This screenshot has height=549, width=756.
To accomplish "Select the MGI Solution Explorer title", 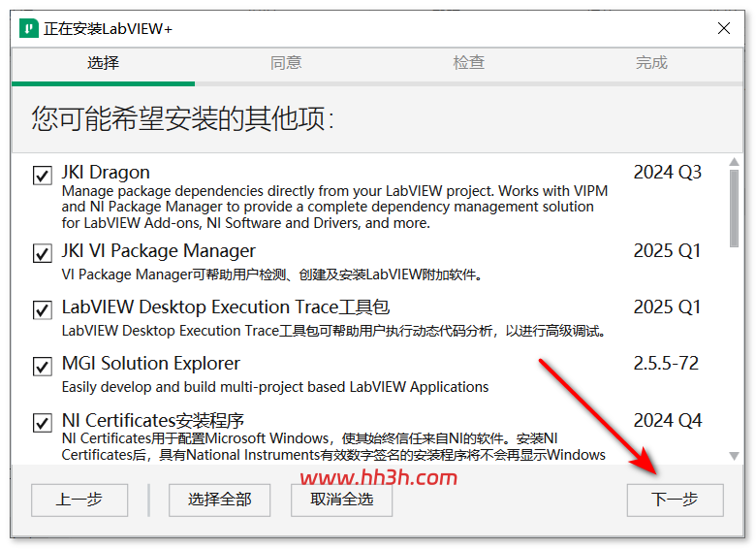I will pos(151,364).
